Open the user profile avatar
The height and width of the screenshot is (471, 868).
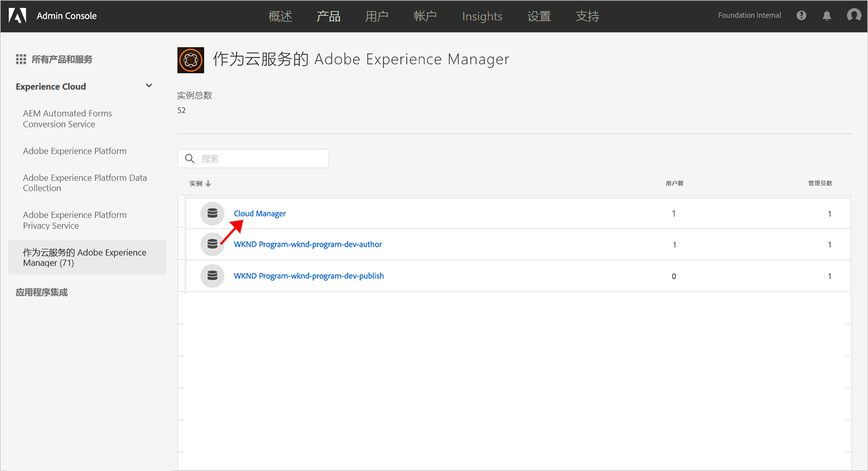[854, 16]
